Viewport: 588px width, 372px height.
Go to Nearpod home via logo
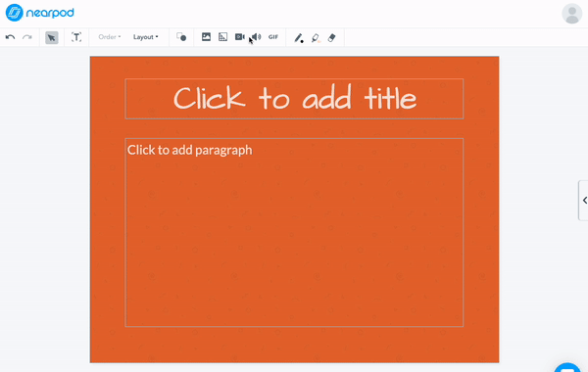pos(40,13)
